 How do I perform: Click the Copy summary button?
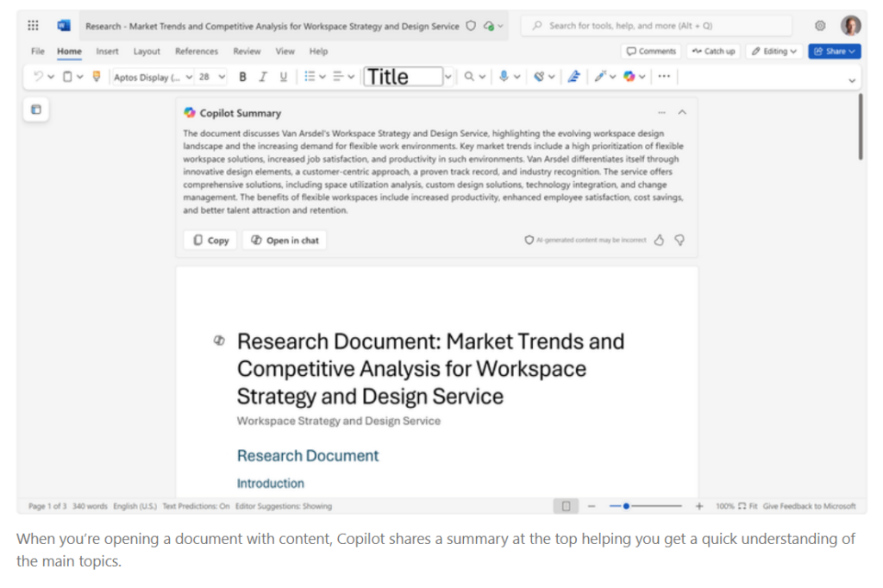211,241
